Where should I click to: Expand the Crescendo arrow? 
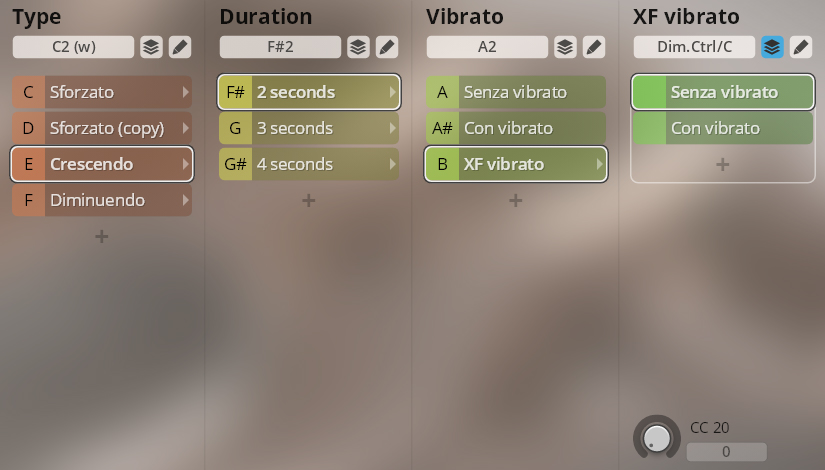click(x=185, y=164)
